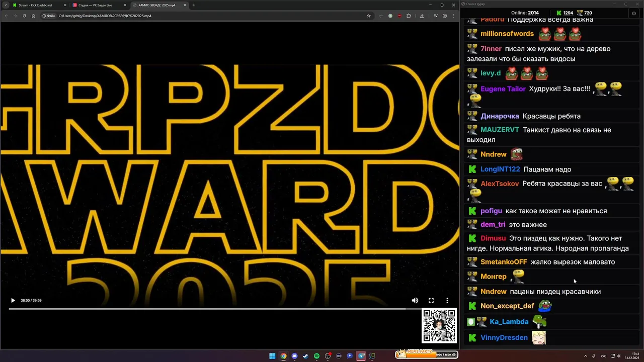Open video player more options menu
Screen dimensions: 644x362
pyautogui.click(x=447, y=300)
